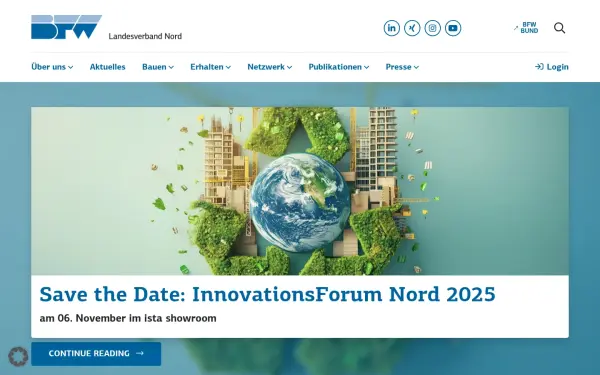This screenshot has height=375, width=600.
Task: Open the InnovationsForum Nord 2025 headline
Action: click(267, 294)
